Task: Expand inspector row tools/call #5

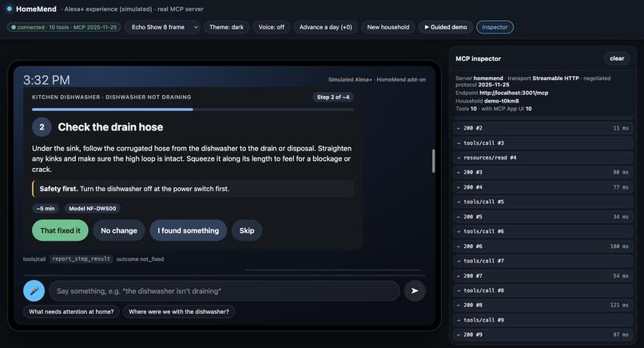Action: click(x=543, y=202)
